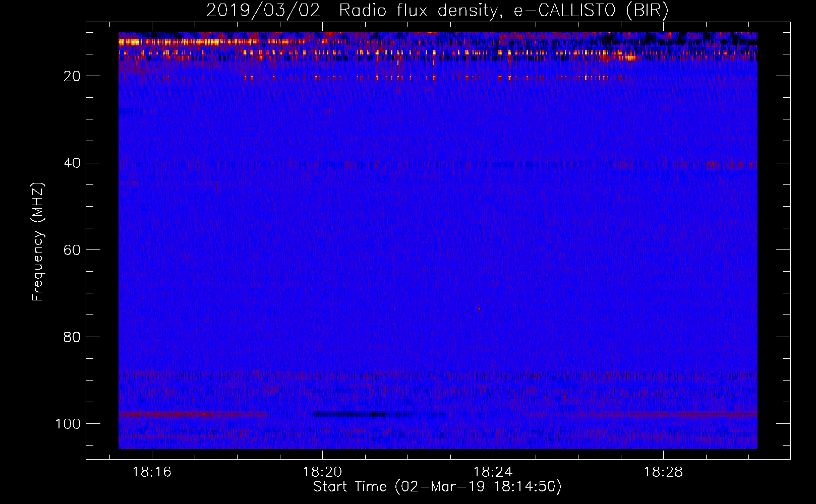Click the '18:20' time tick label

pos(322,472)
